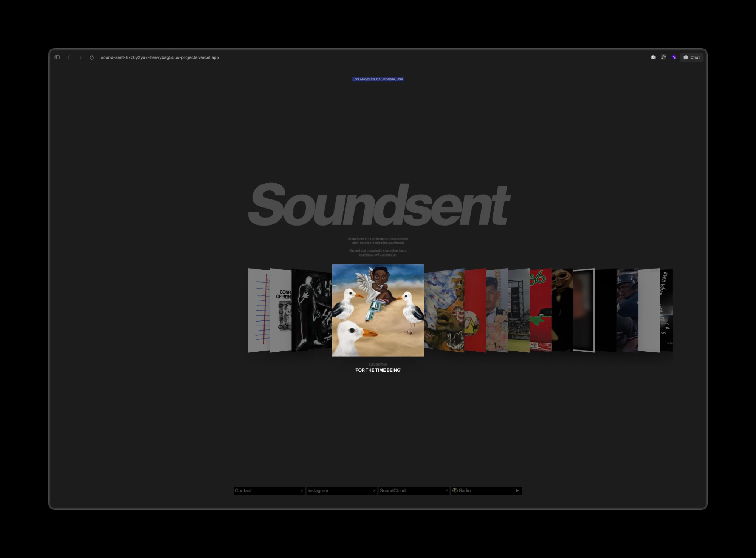Click 'FOR THE TIME BEING' title text
756x558 pixels.
(378, 370)
